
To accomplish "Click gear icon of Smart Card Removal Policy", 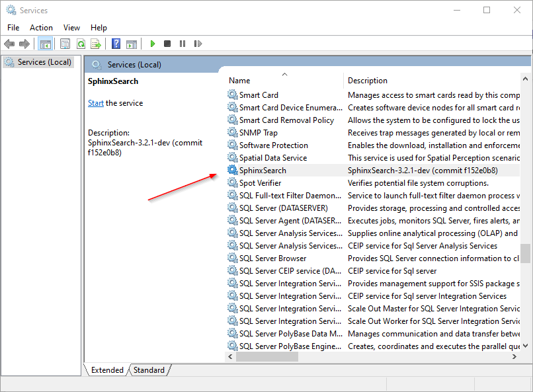I will (233, 120).
